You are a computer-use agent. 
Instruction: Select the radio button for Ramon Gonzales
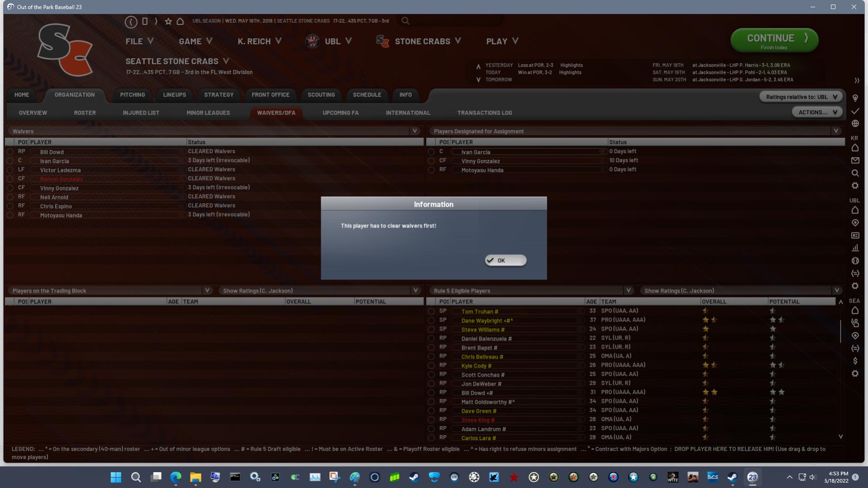tap(10, 179)
